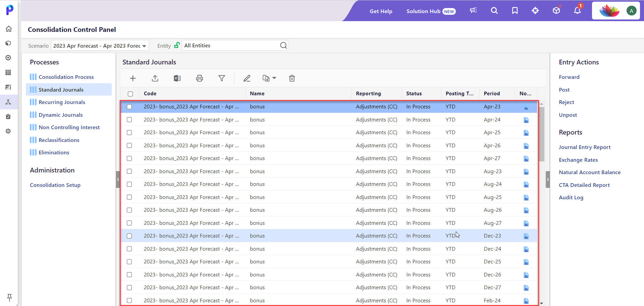Open the bookmark icon in top bar
This screenshot has height=306, width=644.
pos(515,10)
